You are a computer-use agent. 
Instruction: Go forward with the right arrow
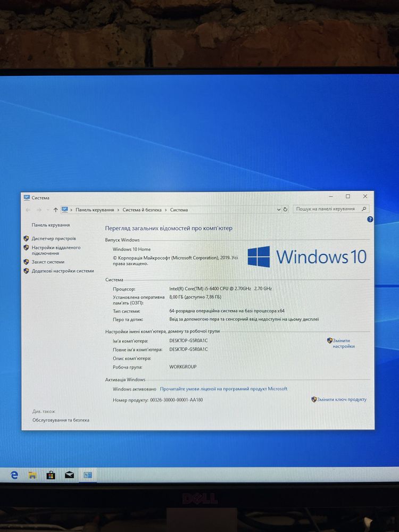pos(39,210)
